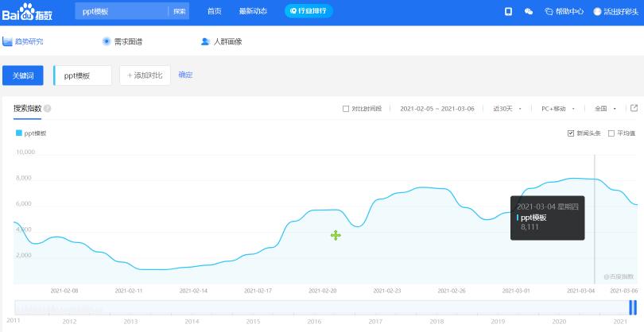
Task: Click the 2021-02-08 x-axis date label
Action: 64,291
